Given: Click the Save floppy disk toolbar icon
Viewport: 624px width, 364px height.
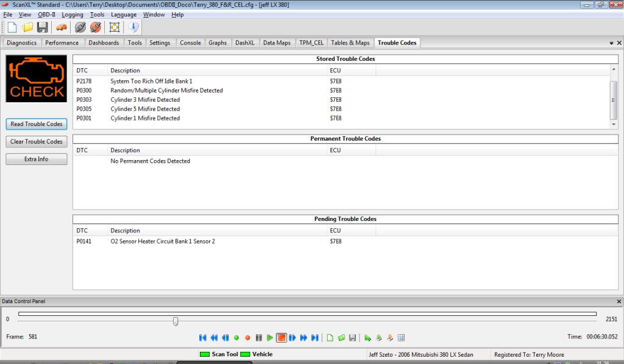Looking at the screenshot, I should point(42,27).
